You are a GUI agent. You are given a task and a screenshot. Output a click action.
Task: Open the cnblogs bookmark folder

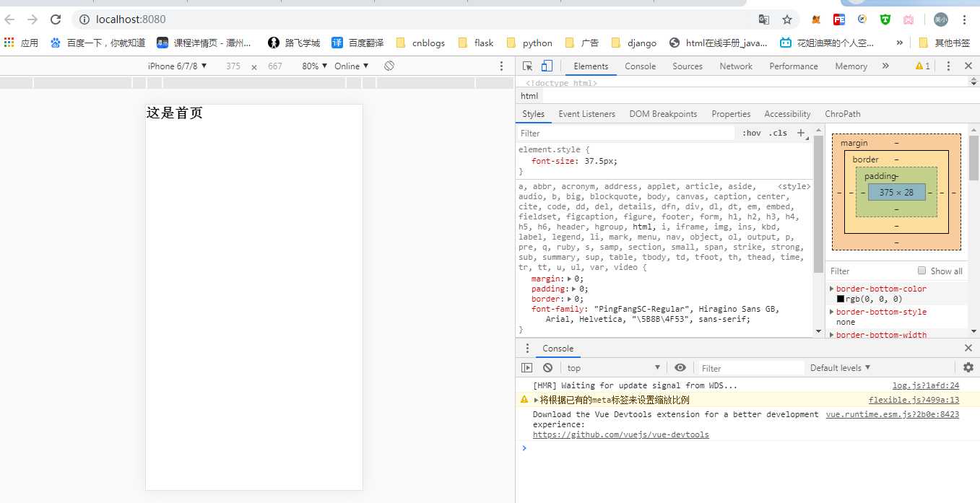coord(420,43)
